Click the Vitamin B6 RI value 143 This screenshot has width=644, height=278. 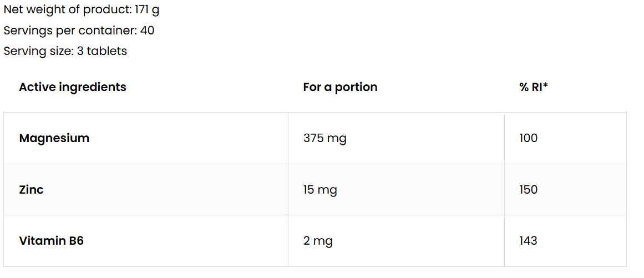[529, 241]
